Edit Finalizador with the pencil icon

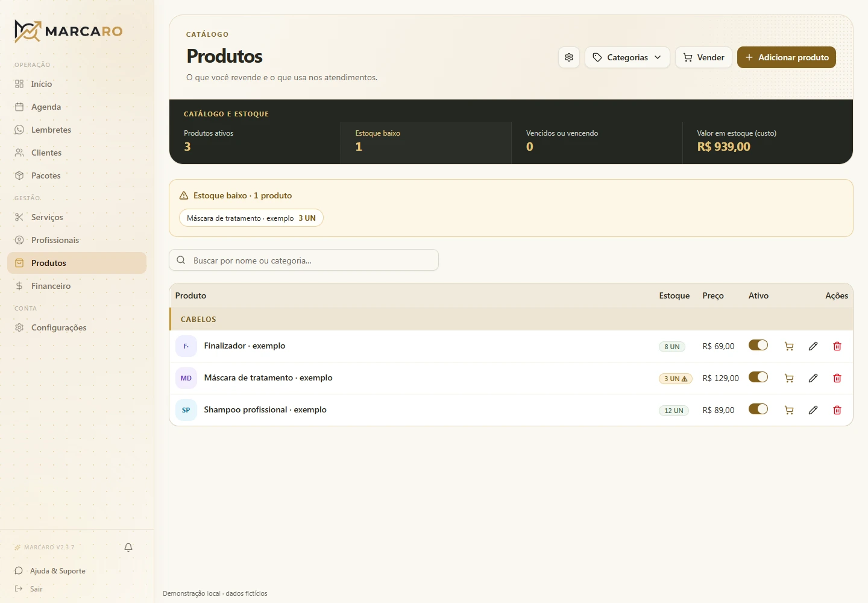[x=813, y=346]
